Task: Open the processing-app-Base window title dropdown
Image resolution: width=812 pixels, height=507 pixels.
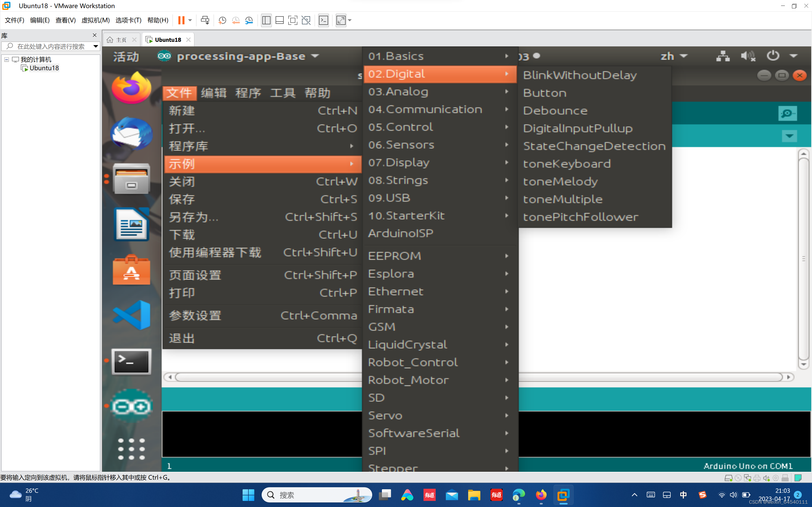Action: click(x=314, y=56)
